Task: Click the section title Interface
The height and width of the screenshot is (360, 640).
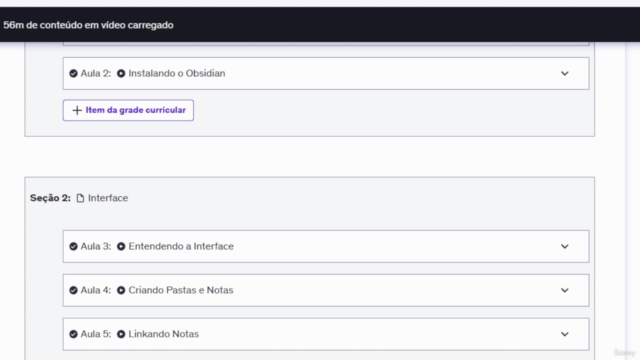Action: 108,198
